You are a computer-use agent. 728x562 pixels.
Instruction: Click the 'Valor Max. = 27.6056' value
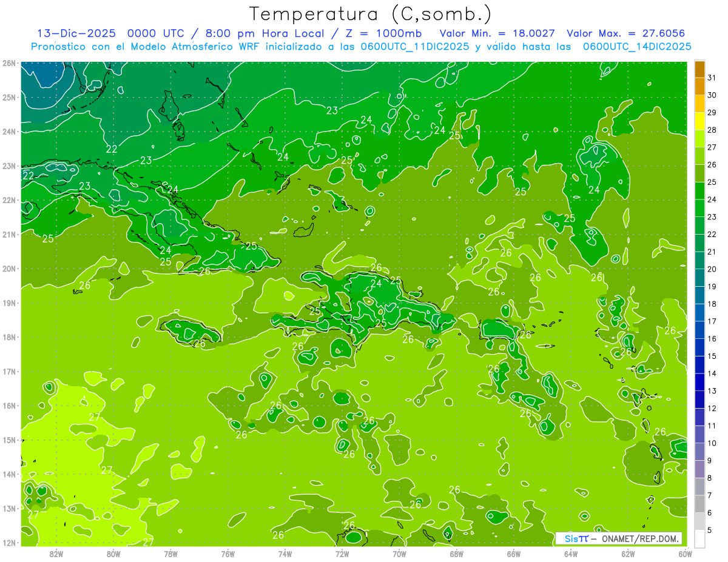[x=625, y=33]
